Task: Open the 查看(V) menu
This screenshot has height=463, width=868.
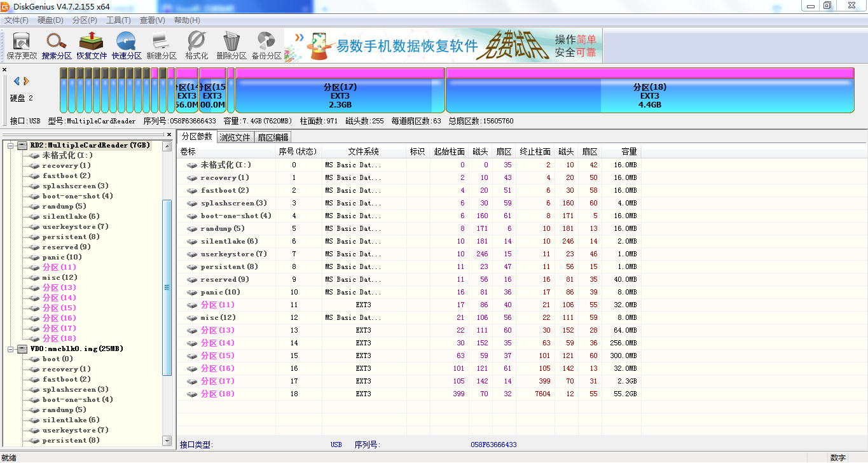Action: click(152, 20)
